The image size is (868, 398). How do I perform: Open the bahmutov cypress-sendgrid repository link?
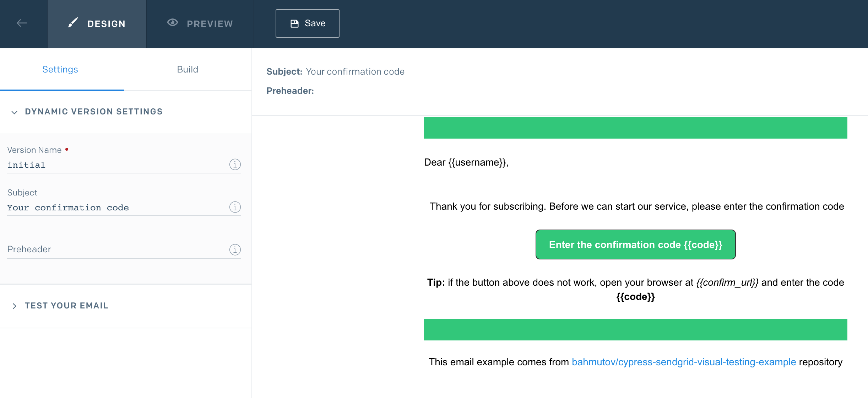tap(684, 362)
